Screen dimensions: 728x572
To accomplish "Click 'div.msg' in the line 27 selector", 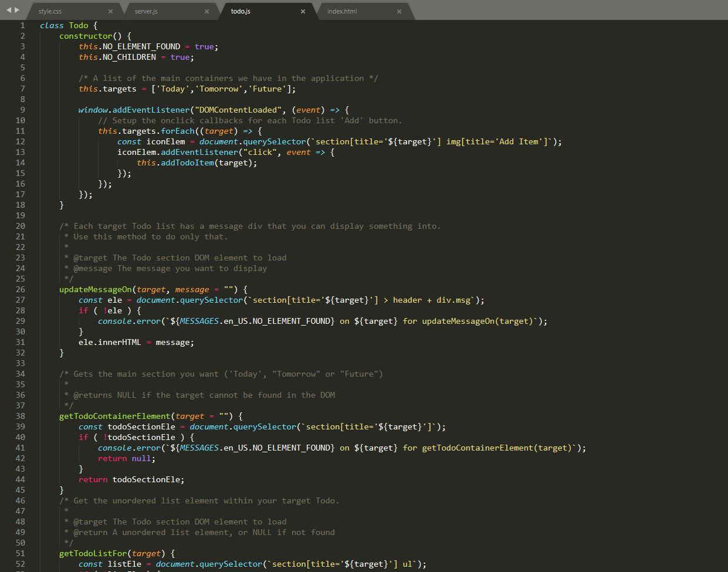I will [453, 300].
